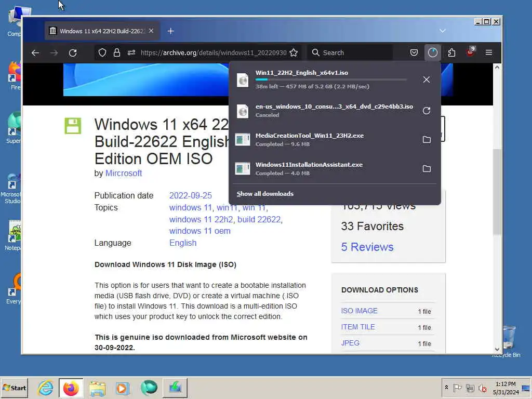Toggle the Firefox downloads panel button

pyautogui.click(x=433, y=52)
